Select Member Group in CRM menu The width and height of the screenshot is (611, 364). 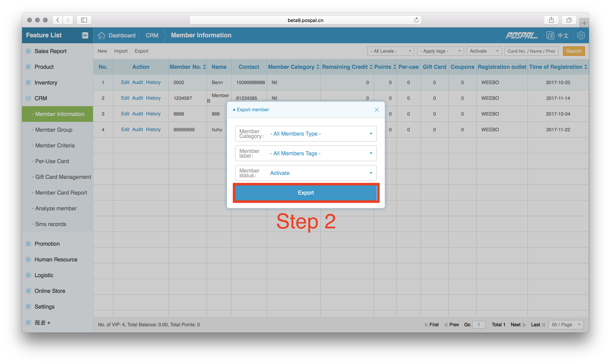tap(54, 130)
